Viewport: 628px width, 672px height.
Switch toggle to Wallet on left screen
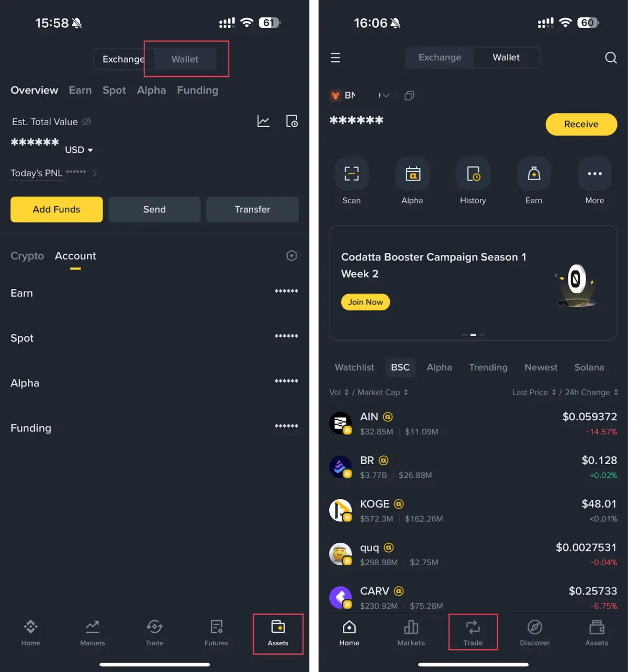(x=185, y=59)
